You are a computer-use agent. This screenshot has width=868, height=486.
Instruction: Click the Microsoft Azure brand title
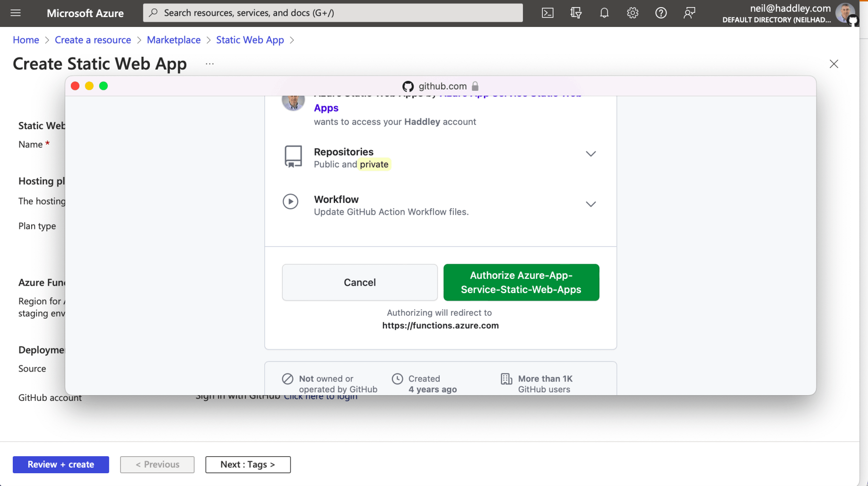tap(85, 13)
